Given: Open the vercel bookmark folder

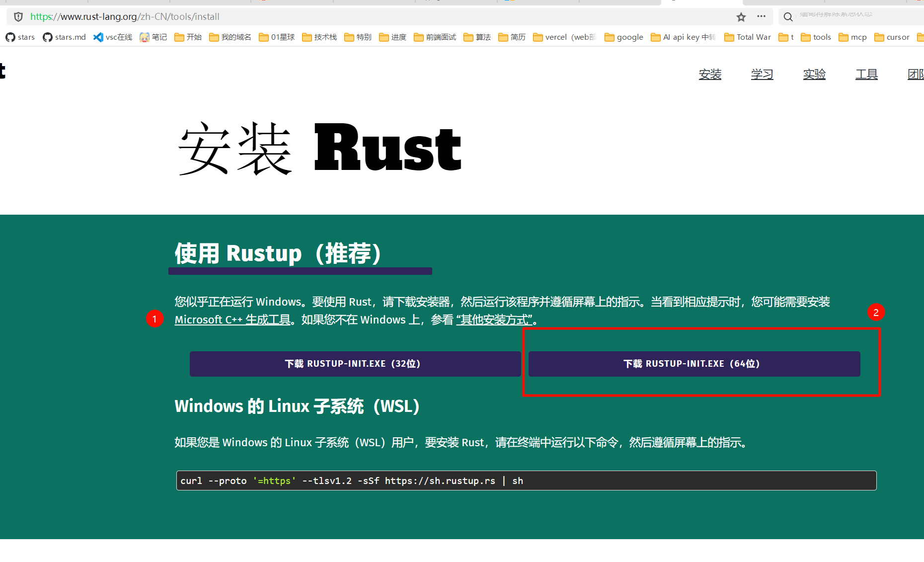Looking at the screenshot, I should click(564, 37).
